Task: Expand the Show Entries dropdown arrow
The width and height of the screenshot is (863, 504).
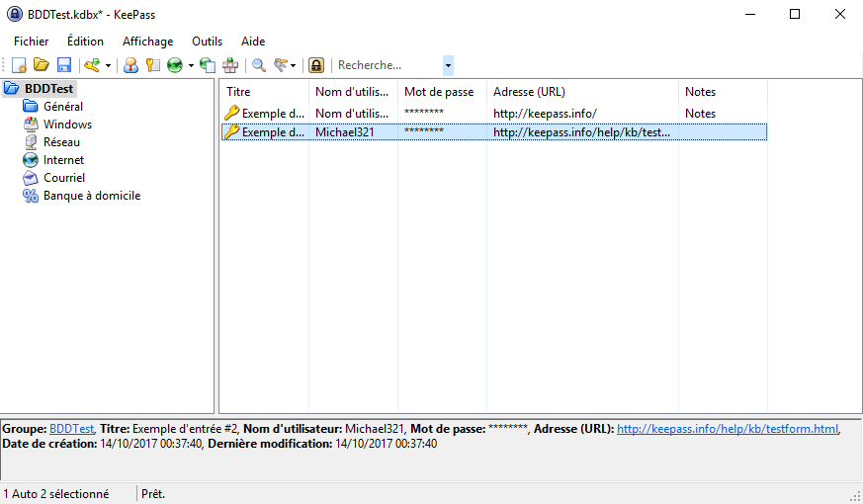Action: [x=293, y=65]
